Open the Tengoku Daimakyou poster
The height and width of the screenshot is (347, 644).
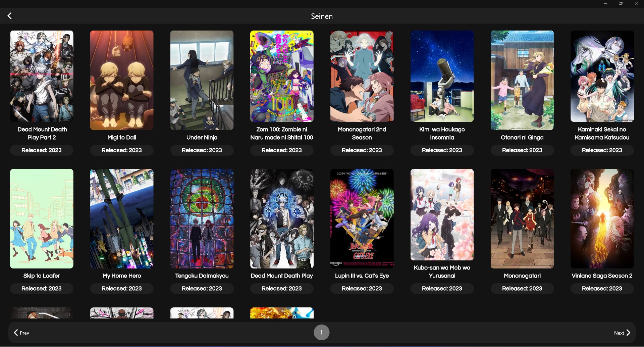pos(202,218)
